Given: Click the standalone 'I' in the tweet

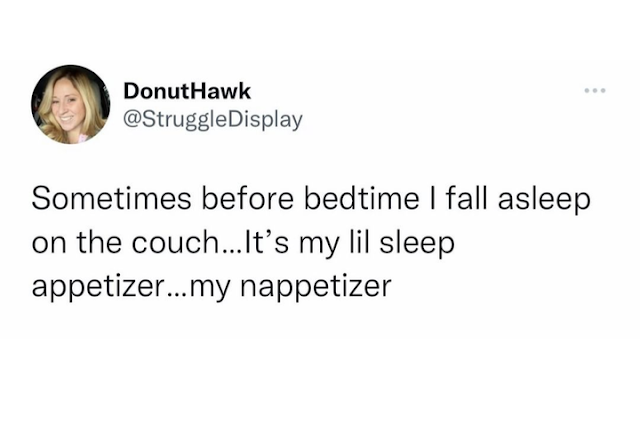Looking at the screenshot, I should pyautogui.click(x=432, y=199).
